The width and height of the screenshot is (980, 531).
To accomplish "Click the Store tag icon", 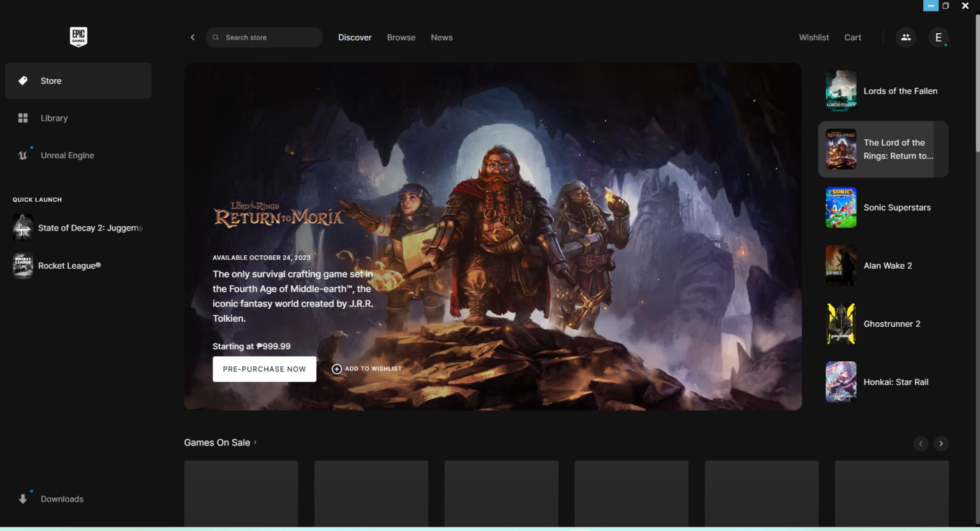I will coord(23,80).
